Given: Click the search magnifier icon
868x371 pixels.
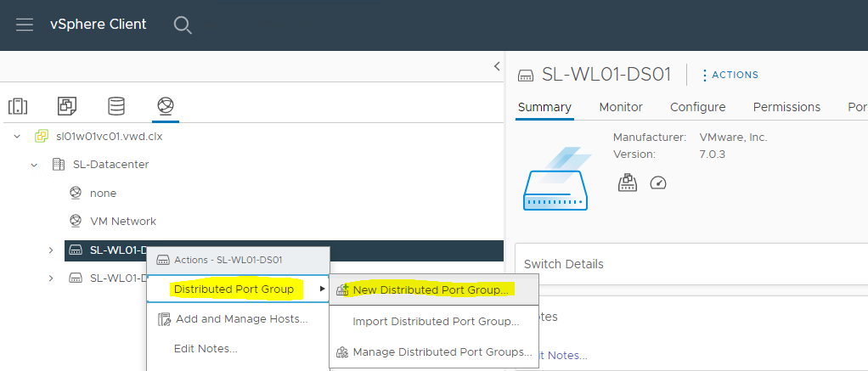Looking at the screenshot, I should (x=182, y=25).
